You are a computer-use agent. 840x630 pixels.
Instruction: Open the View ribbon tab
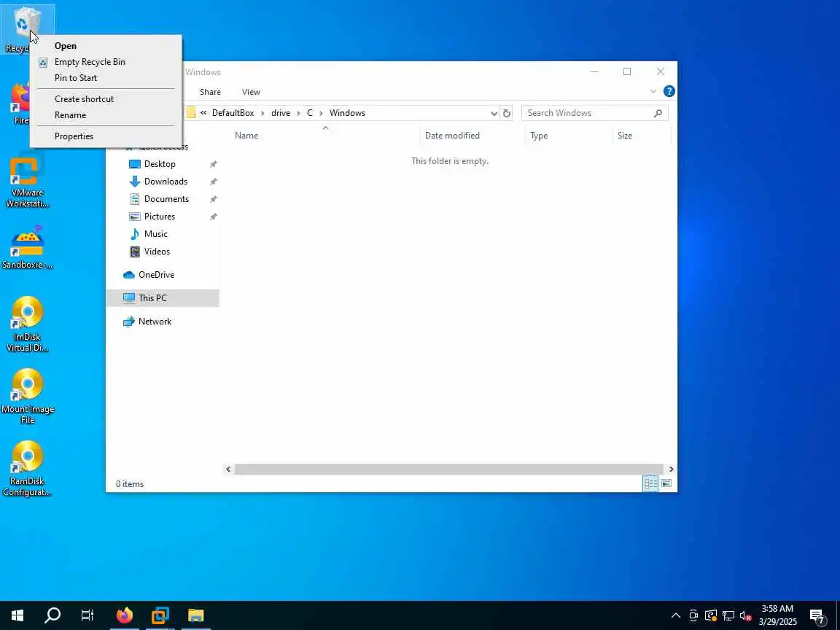click(x=251, y=92)
